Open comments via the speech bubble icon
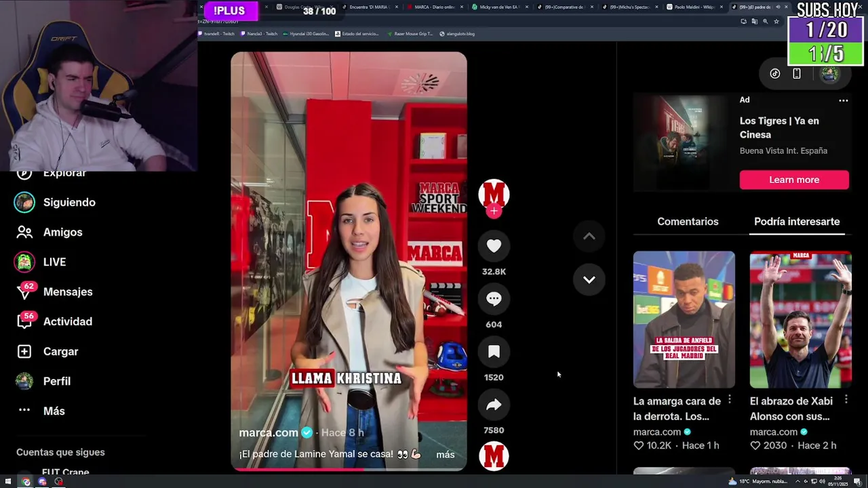This screenshot has width=868, height=488. click(x=494, y=299)
